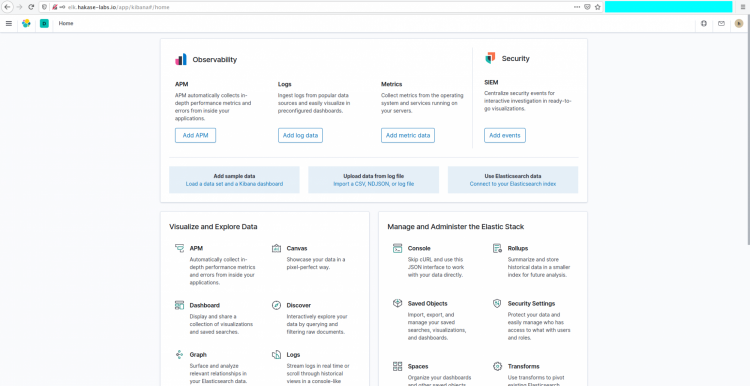
Task: Open the green D space selector
Action: point(44,23)
